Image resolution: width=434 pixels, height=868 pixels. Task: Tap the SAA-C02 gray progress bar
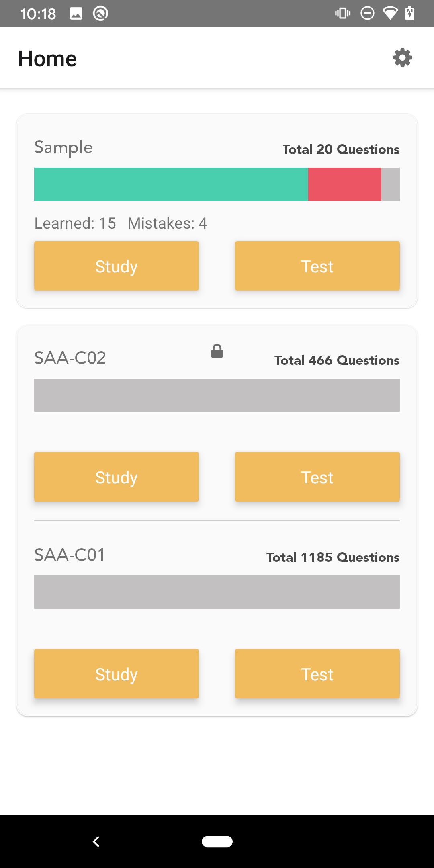click(217, 395)
